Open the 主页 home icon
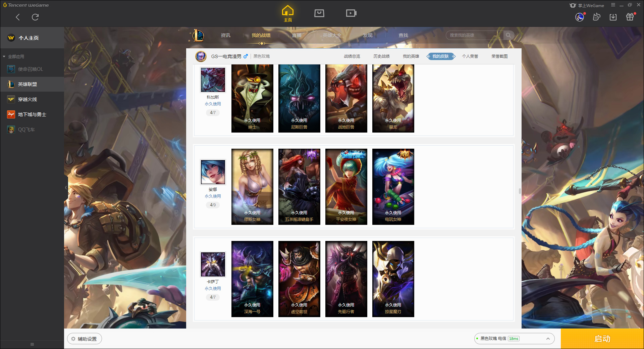Screen dimensions: 644x349 coord(288,14)
